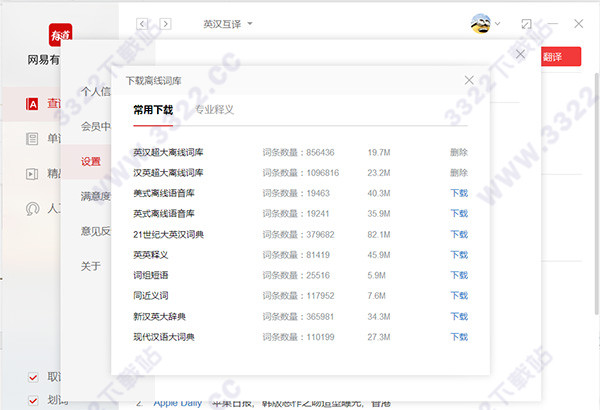Switch to the 常用下载 tab
Screen dimensions: 600x410
coord(153,110)
